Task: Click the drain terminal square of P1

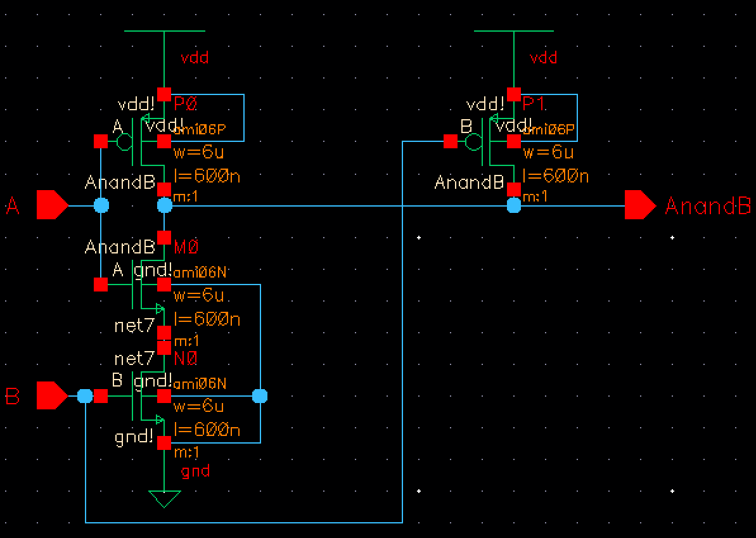Action: pos(514,189)
